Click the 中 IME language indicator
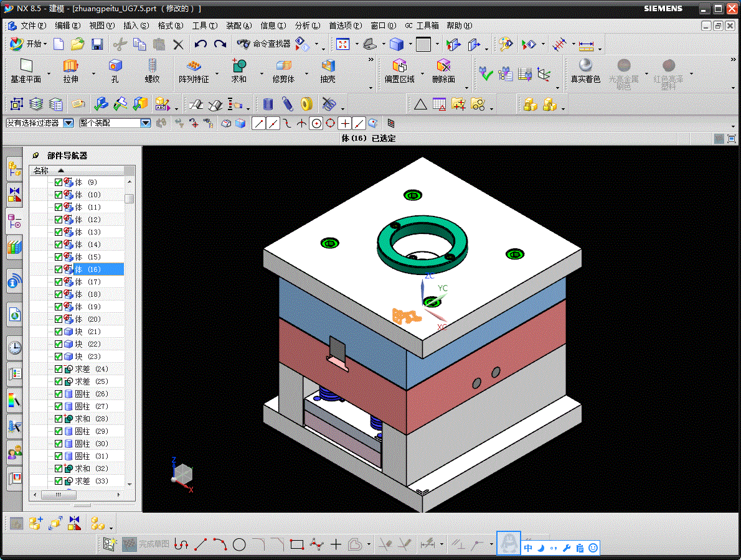Image resolution: width=741 pixels, height=560 pixels. (x=528, y=548)
